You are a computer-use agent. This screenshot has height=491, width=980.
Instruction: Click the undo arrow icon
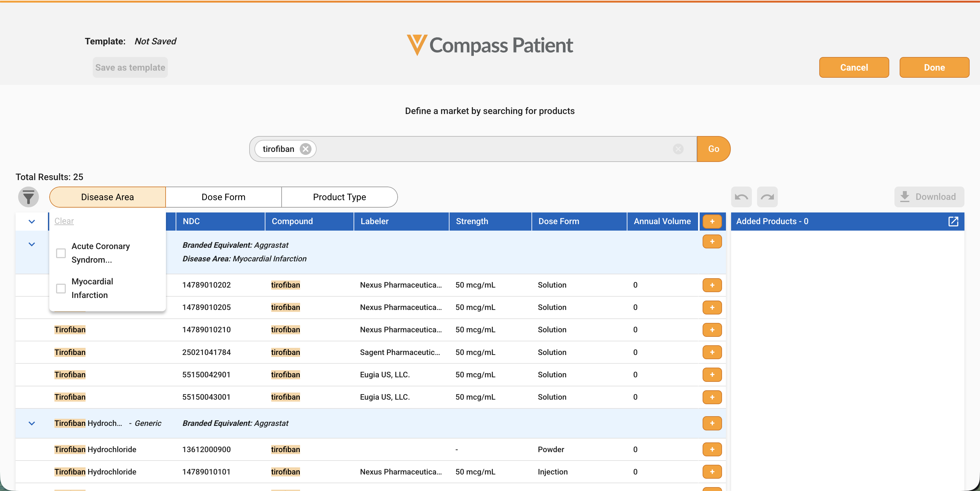click(x=741, y=197)
